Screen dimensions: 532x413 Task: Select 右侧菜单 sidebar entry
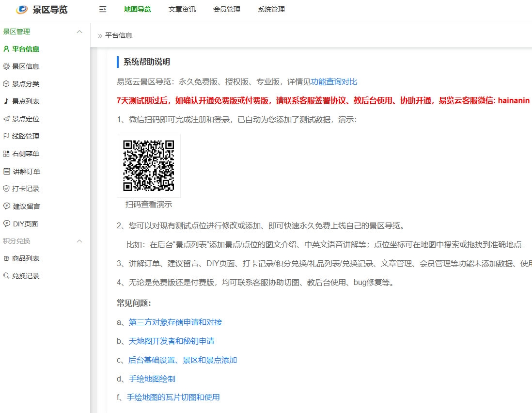click(x=26, y=154)
